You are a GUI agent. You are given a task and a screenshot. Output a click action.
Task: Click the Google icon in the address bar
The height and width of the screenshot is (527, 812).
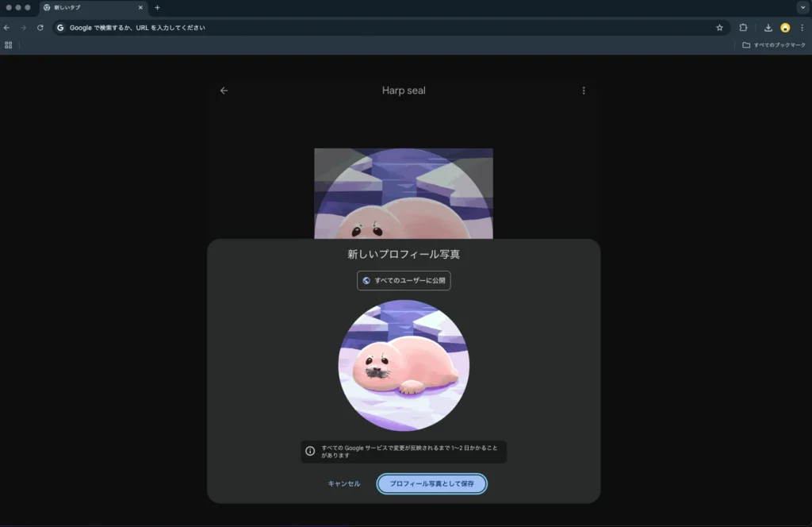(x=61, y=28)
